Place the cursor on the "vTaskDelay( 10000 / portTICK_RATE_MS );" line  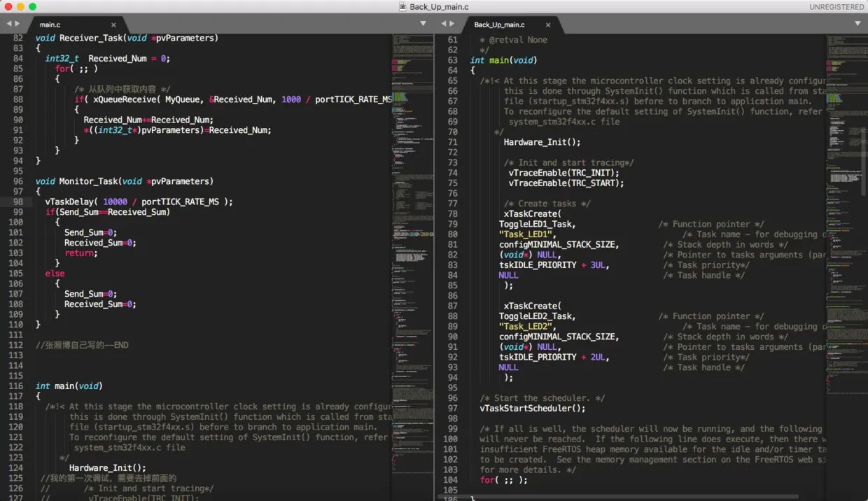click(139, 202)
